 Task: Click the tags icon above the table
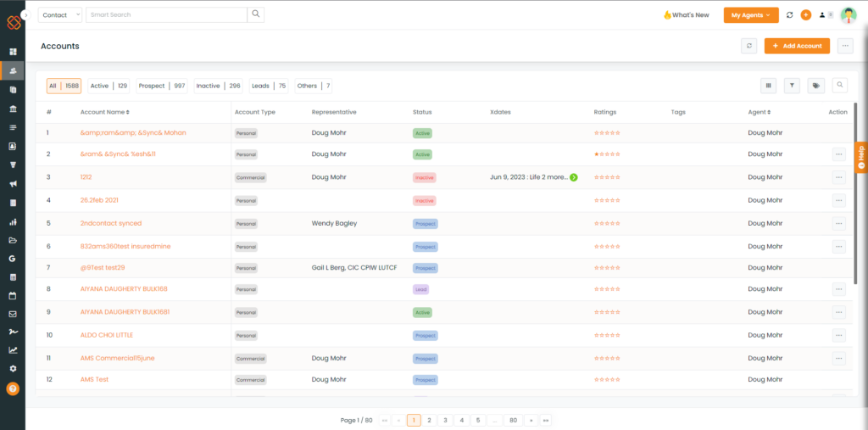click(x=816, y=86)
